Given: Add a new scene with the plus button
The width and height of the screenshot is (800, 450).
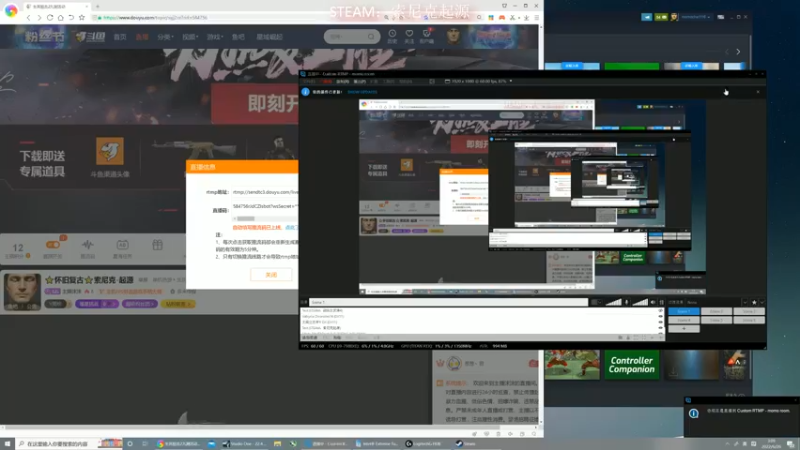Looking at the screenshot, I should 684,329.
